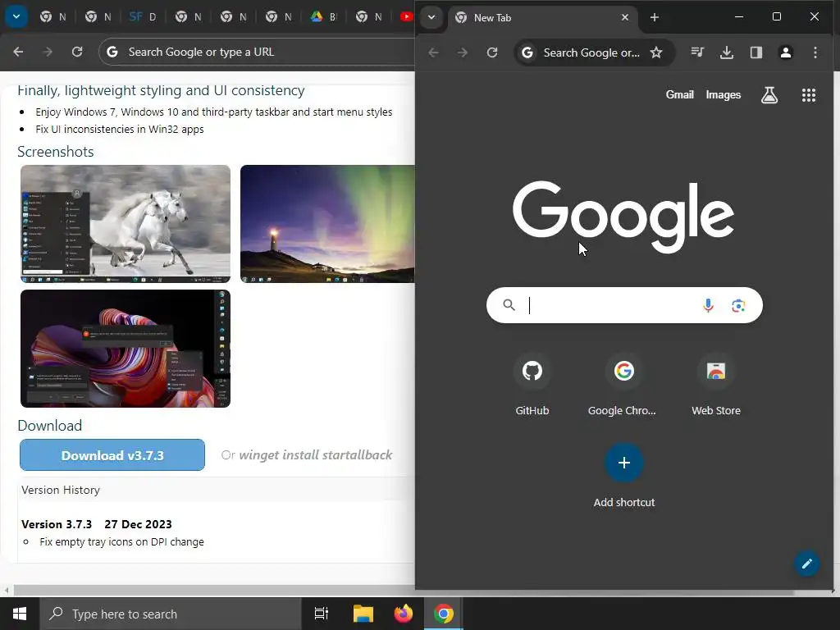Click the Add shortcut plus button
The height and width of the screenshot is (630, 840).
[624, 463]
